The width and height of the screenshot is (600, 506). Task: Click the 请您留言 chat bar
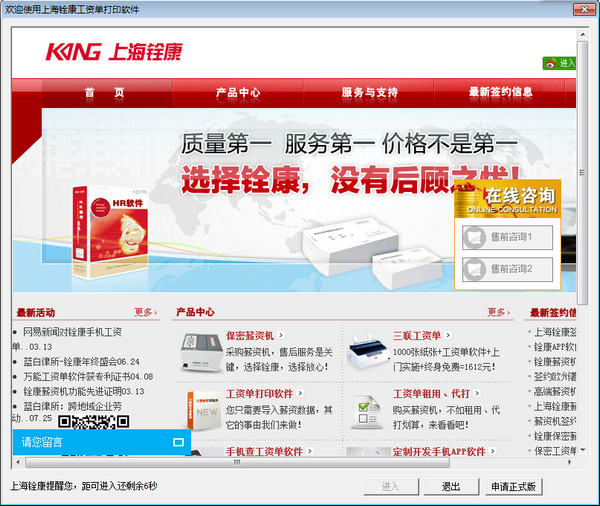pos(102,442)
